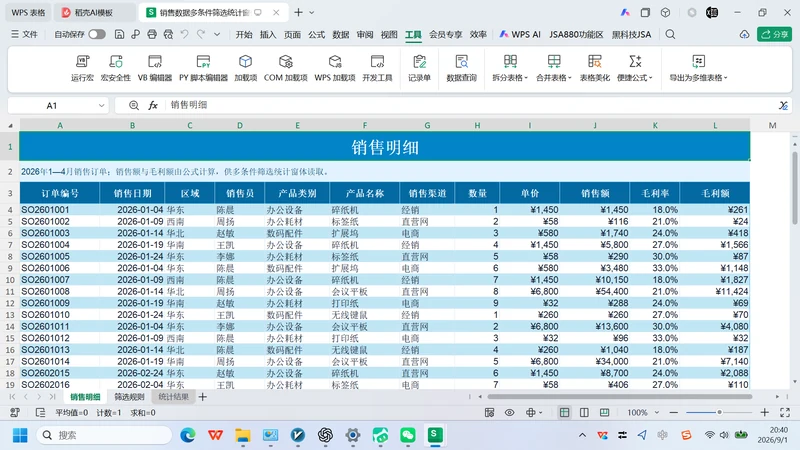Switch to the 插入 ribbon tab
800x450 pixels.
click(268, 34)
